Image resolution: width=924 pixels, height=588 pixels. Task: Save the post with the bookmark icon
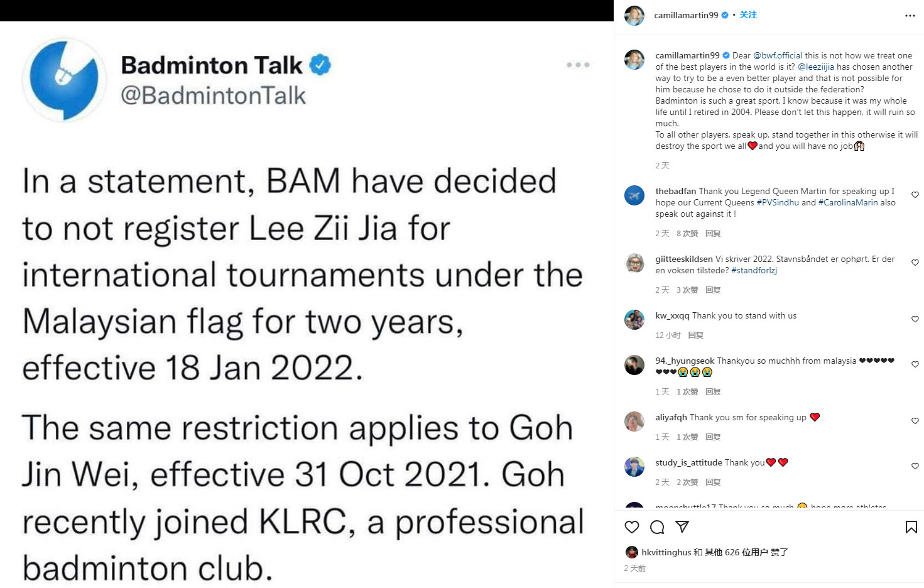[x=911, y=527]
